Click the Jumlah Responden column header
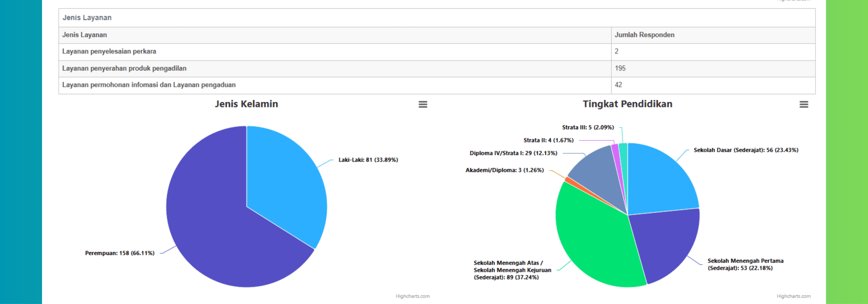The image size is (868, 304). coord(644,35)
